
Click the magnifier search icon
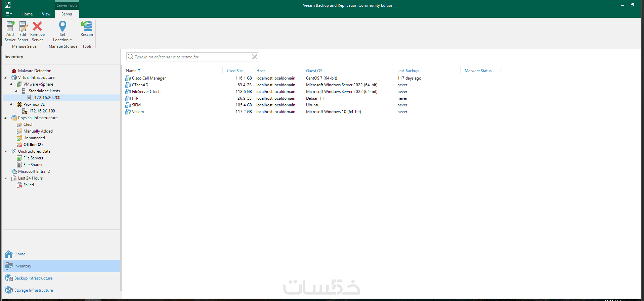(x=130, y=57)
